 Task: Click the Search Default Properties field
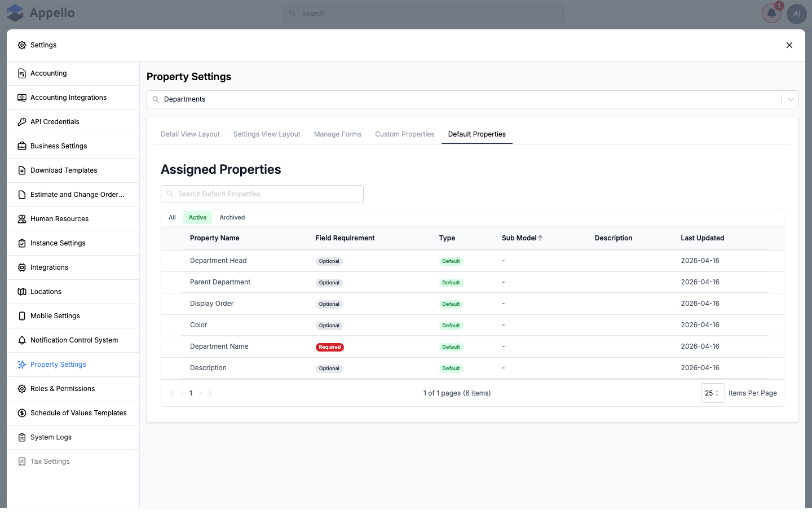[x=262, y=194]
